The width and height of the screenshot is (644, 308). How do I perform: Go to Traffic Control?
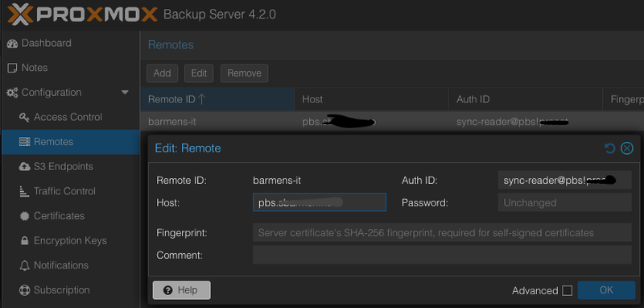70,191
